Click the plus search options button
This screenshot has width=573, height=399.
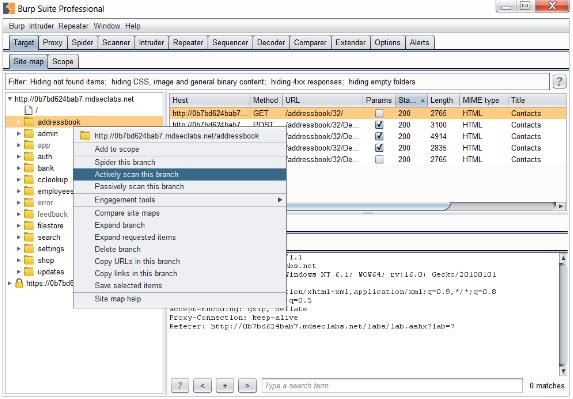[x=225, y=385]
